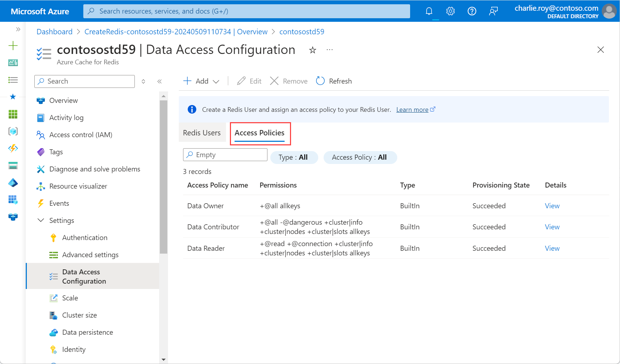Image resolution: width=620 pixels, height=364 pixels.
Task: Open the feedback icon in top bar
Action: [x=493, y=11]
